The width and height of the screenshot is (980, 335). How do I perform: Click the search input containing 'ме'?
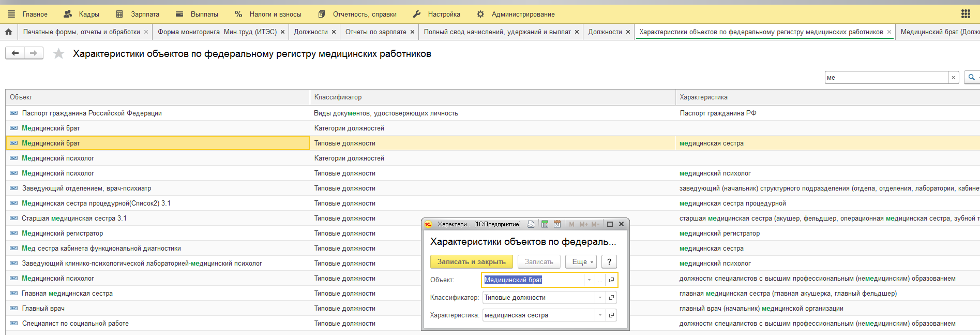[x=886, y=78]
